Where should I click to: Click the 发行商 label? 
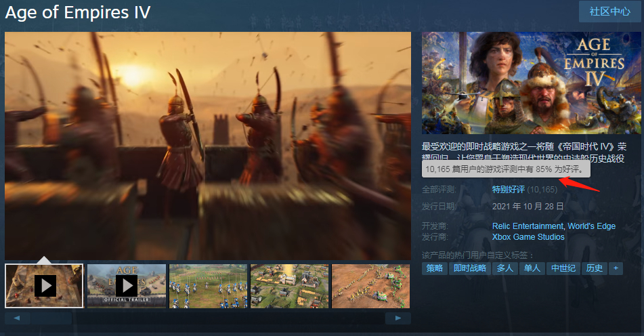pyautogui.click(x=435, y=237)
